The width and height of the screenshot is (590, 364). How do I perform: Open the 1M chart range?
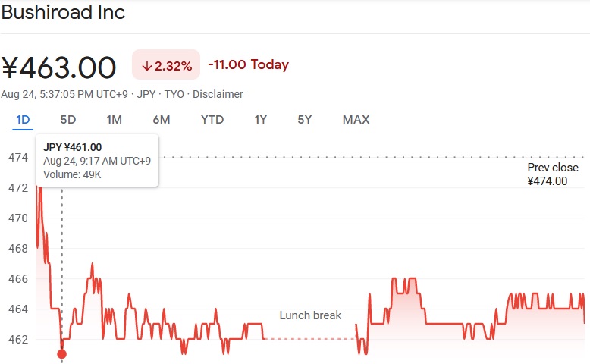coord(114,120)
